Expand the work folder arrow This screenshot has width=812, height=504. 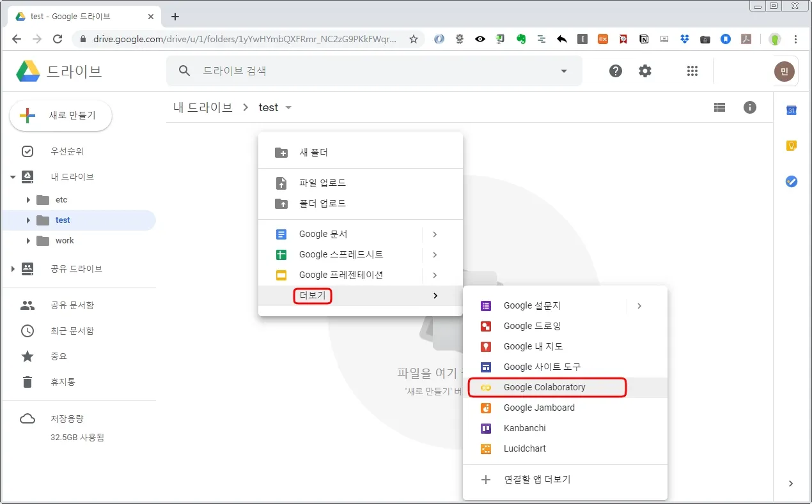point(28,241)
